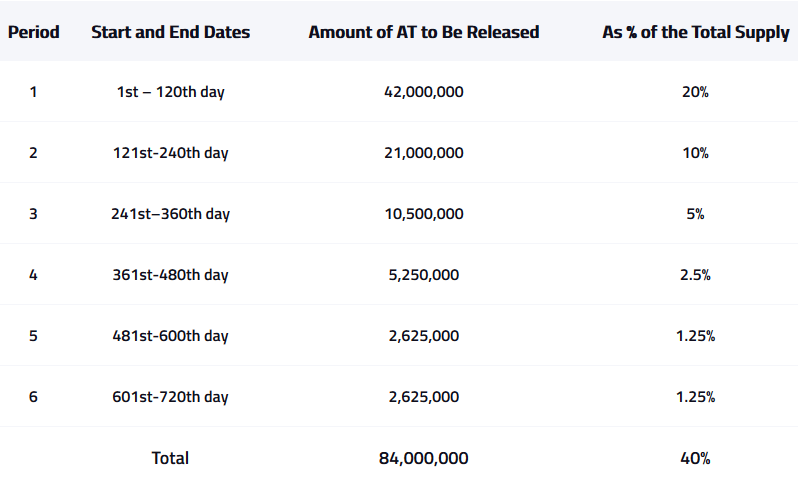Select the 5,250,000 amount cell
Image resolution: width=798 pixels, height=486 pixels.
point(423,275)
